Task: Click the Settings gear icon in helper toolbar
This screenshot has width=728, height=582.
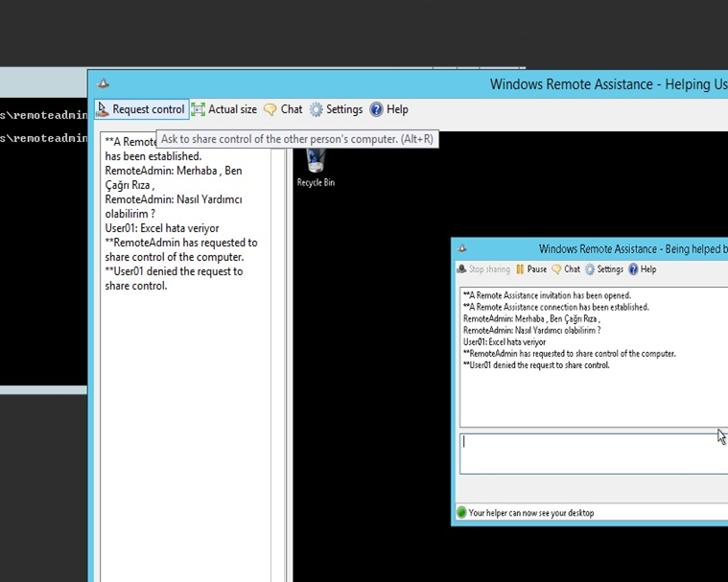Action: [316, 109]
